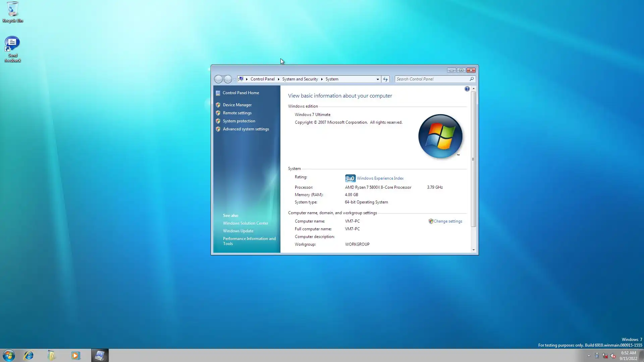
Task: Click the scrollbar down arrow
Action: click(474, 250)
